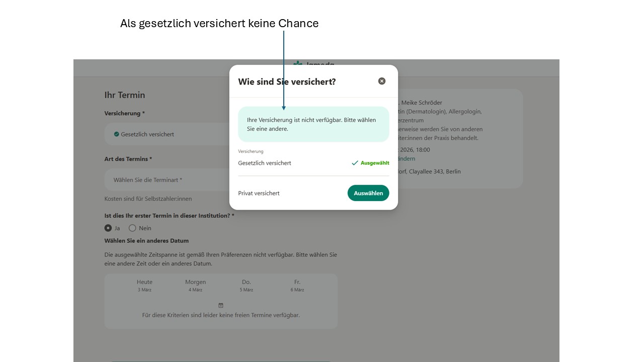Choose the Heute 3 März date column
The image size is (644, 362).
coord(144,285)
